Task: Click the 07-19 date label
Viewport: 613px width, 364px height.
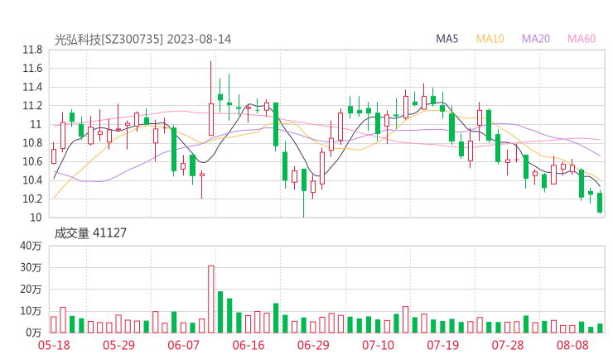Action: coord(443,345)
